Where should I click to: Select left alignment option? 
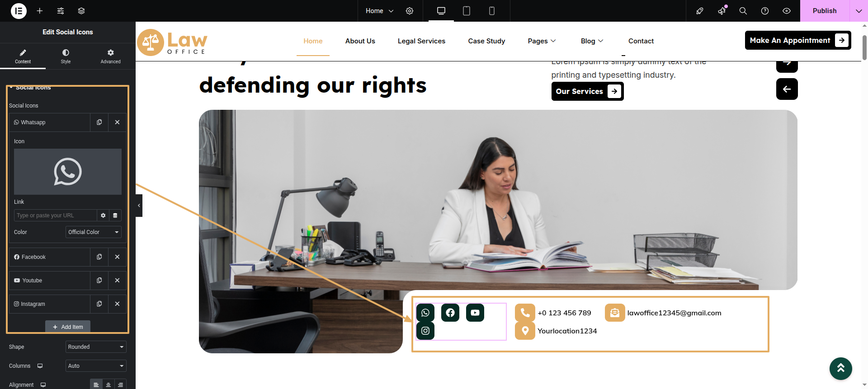(x=96, y=385)
